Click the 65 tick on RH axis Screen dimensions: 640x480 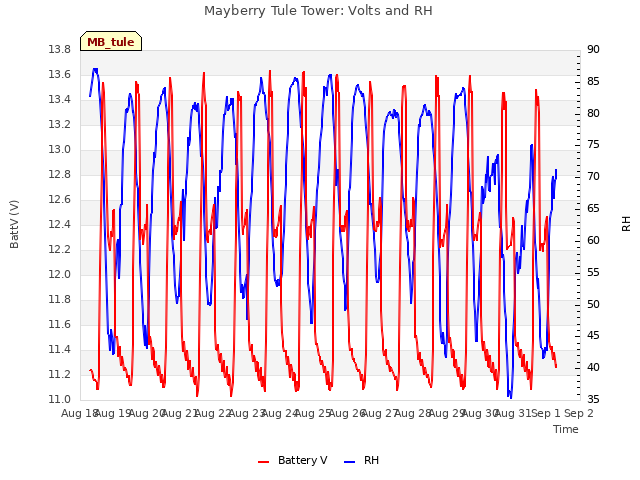tap(593, 208)
